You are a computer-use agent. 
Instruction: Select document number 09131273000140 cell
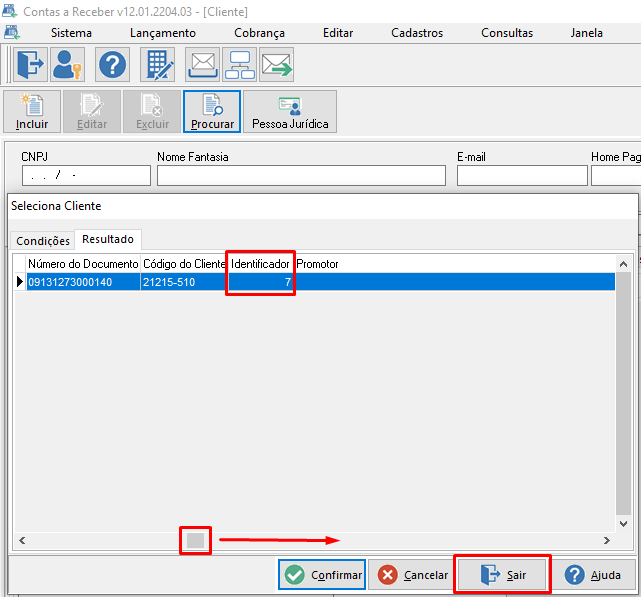click(x=83, y=282)
